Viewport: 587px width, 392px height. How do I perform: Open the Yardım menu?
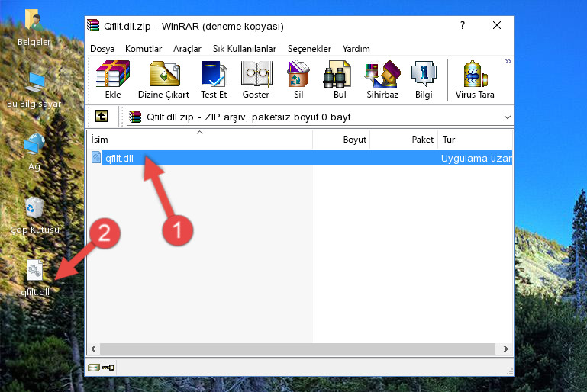pos(356,49)
